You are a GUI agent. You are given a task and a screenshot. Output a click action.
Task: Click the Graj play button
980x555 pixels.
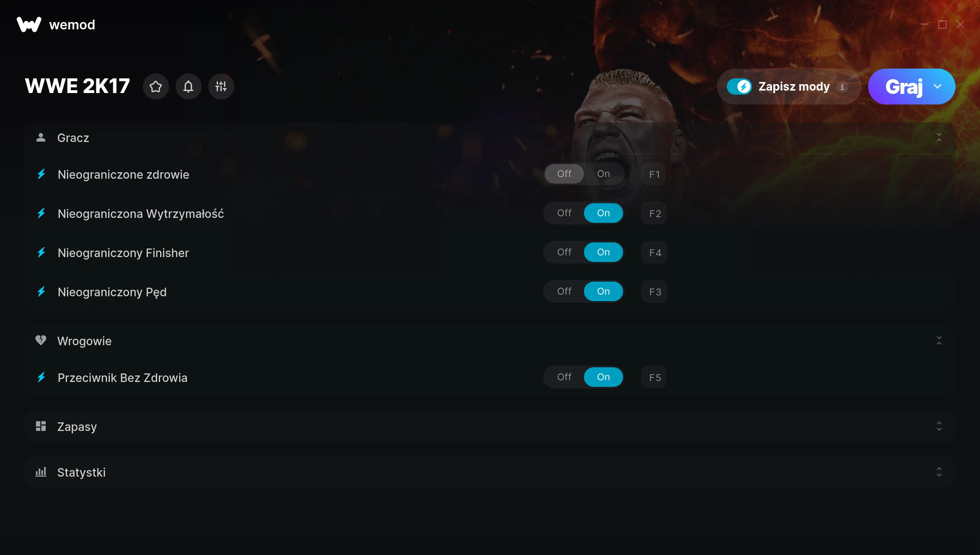point(904,87)
